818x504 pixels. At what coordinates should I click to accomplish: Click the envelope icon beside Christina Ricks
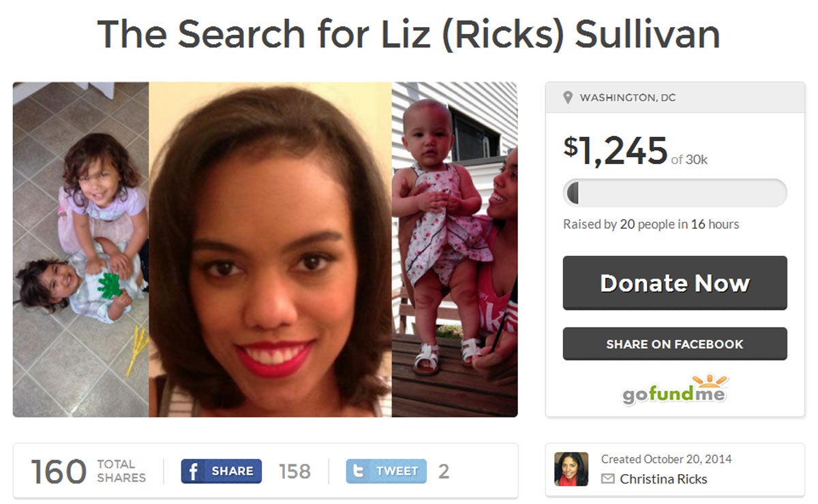point(607,479)
